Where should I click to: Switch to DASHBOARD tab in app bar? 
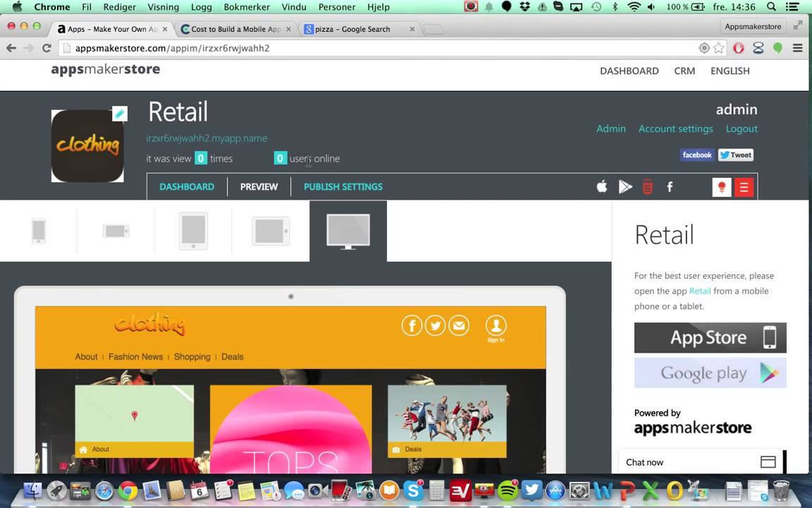click(186, 186)
